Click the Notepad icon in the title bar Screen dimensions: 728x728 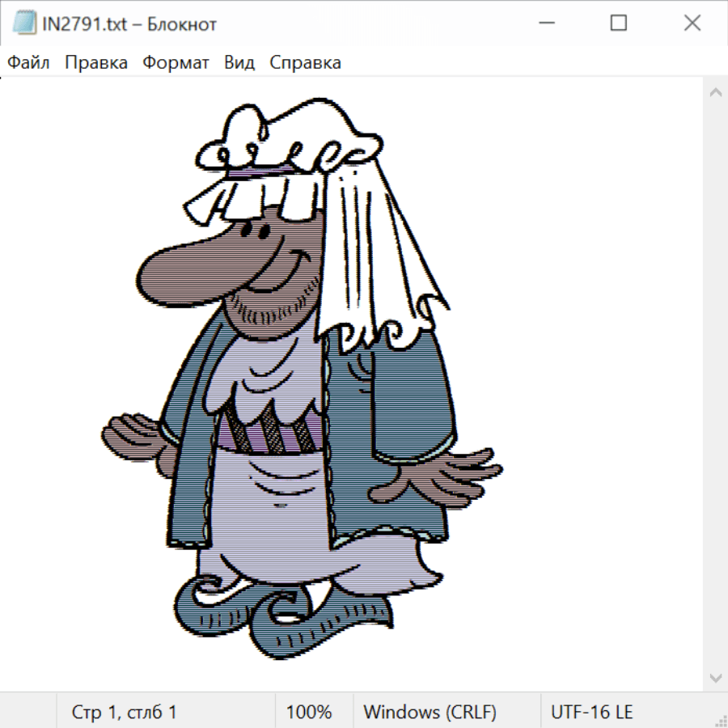(x=24, y=24)
